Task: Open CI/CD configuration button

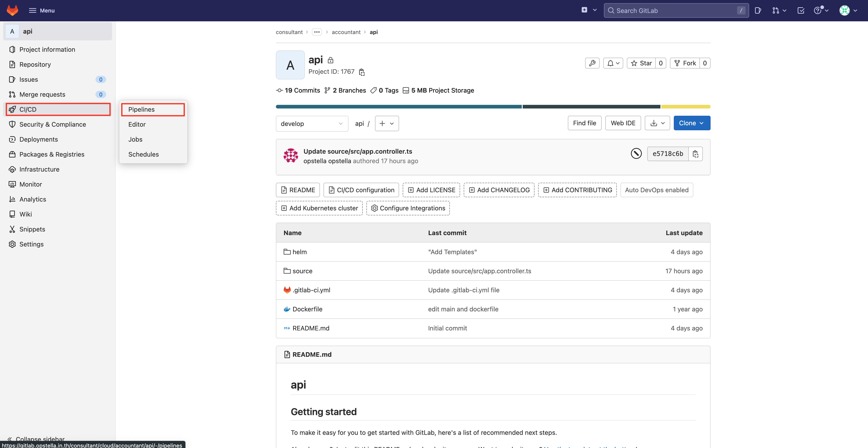Action: [361, 190]
